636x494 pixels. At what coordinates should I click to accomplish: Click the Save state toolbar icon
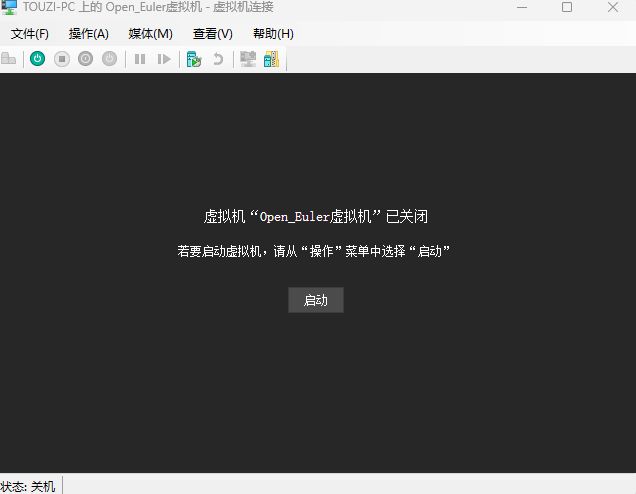coord(110,59)
